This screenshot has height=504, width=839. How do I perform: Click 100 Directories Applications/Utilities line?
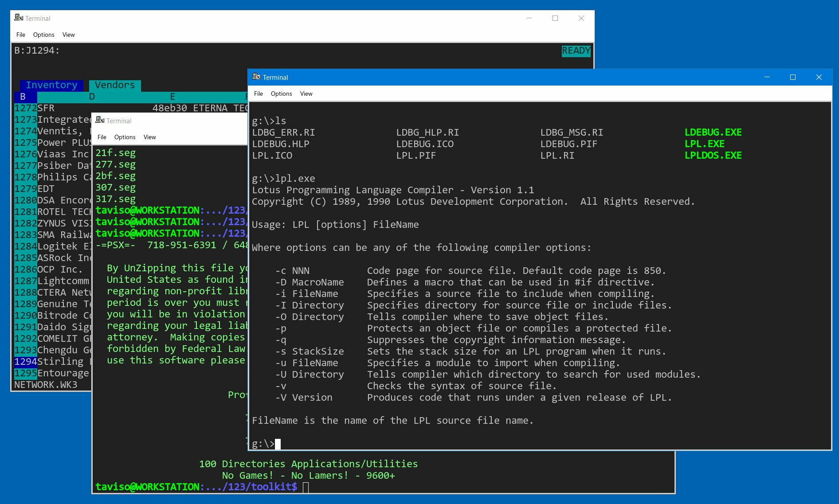(308, 464)
